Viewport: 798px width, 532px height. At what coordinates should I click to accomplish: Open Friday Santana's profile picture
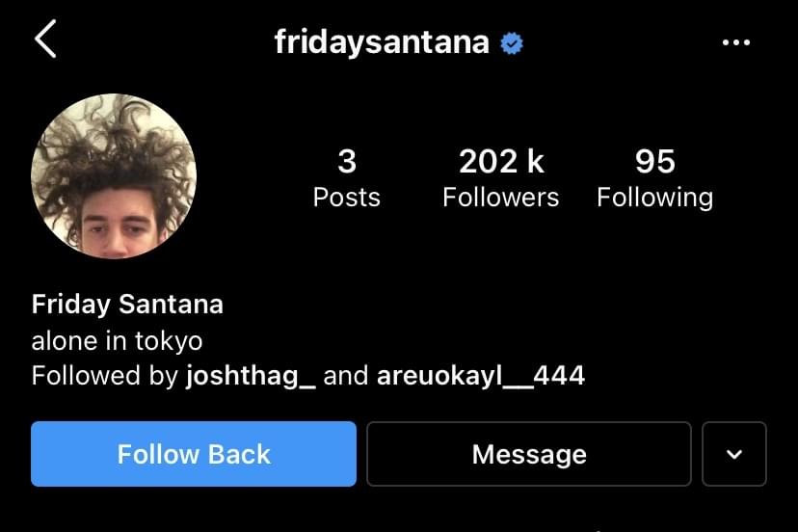(114, 176)
